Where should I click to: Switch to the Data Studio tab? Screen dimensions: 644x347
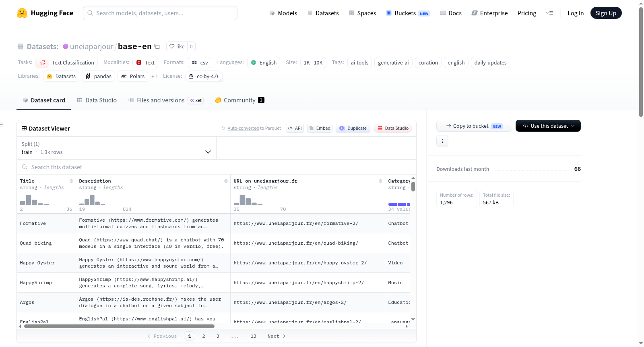coord(97,100)
